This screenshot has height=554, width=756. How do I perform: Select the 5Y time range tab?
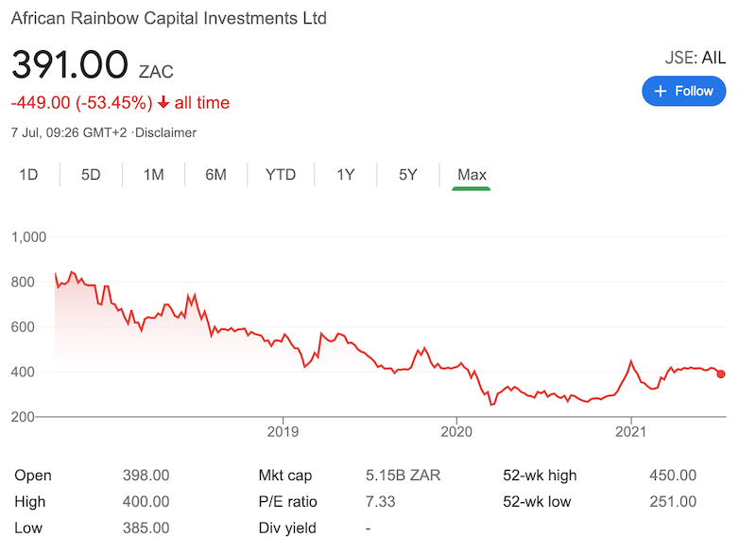pos(407,175)
